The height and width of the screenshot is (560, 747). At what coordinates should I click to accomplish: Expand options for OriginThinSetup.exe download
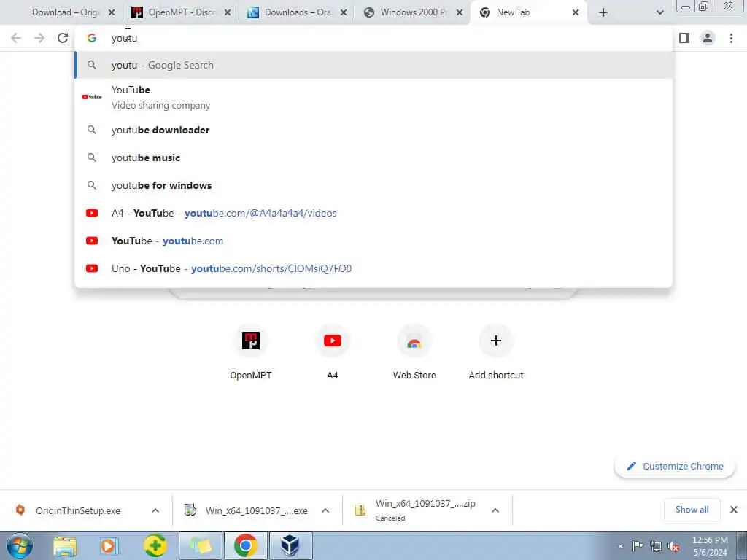click(155, 510)
